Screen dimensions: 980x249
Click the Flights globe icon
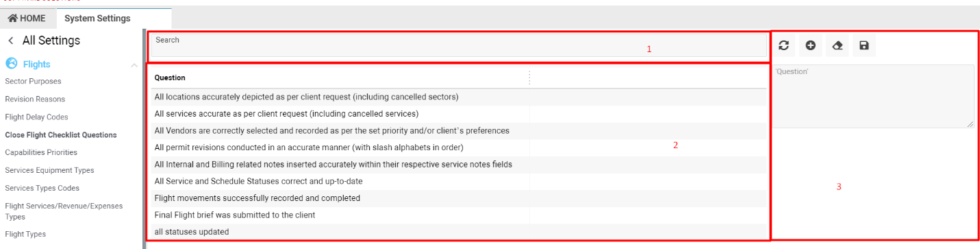tap(11, 64)
